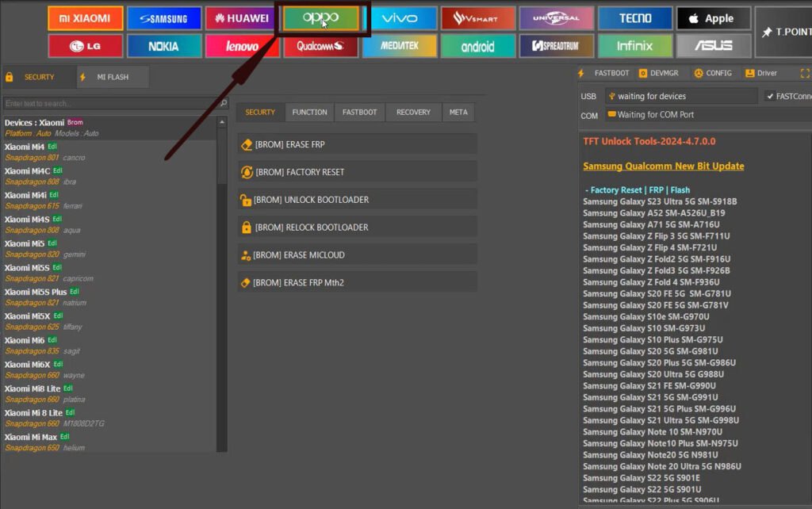This screenshot has width=812, height=509.
Task: Click the device list scroll-up arrow
Action: (x=222, y=122)
